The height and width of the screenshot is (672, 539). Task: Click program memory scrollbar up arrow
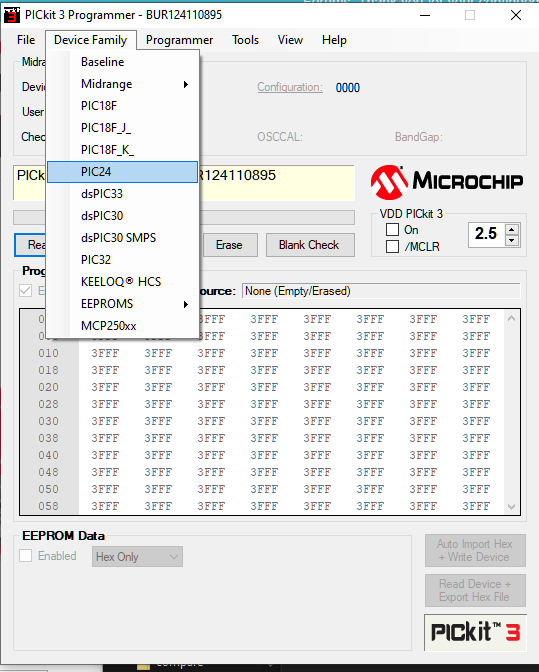pyautogui.click(x=511, y=318)
